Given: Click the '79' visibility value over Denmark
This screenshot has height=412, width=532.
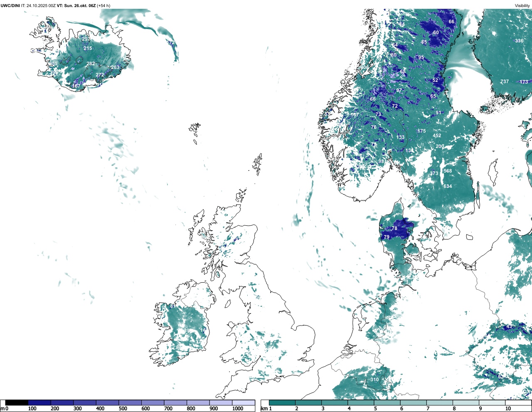Looking at the screenshot, I should (x=387, y=237).
